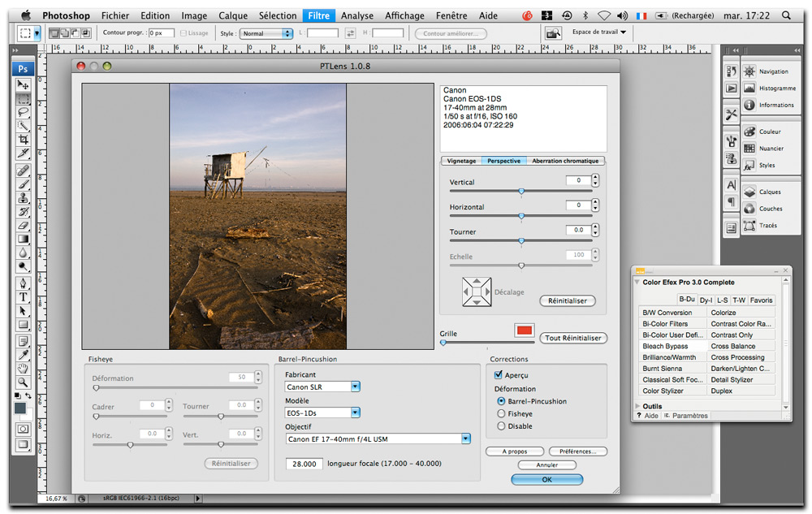812x514 pixels.
Task: Click the Vertical slider handle
Action: pyautogui.click(x=521, y=191)
